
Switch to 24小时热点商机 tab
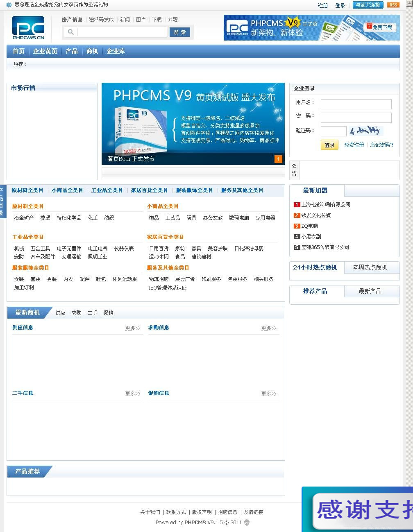click(x=315, y=267)
